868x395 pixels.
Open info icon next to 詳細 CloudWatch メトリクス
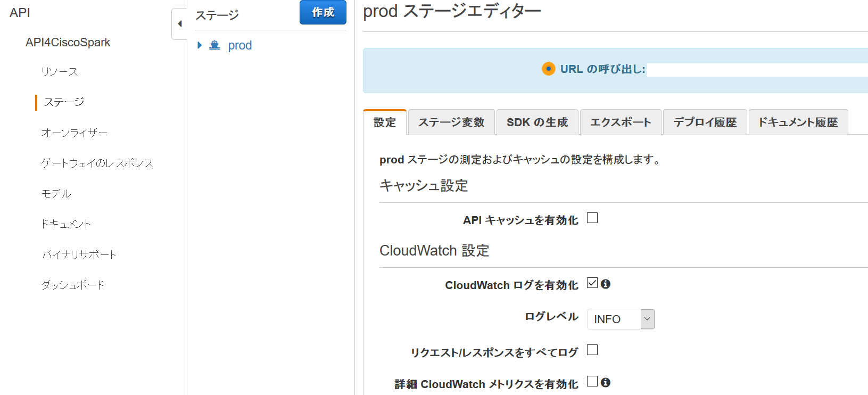coord(606,382)
